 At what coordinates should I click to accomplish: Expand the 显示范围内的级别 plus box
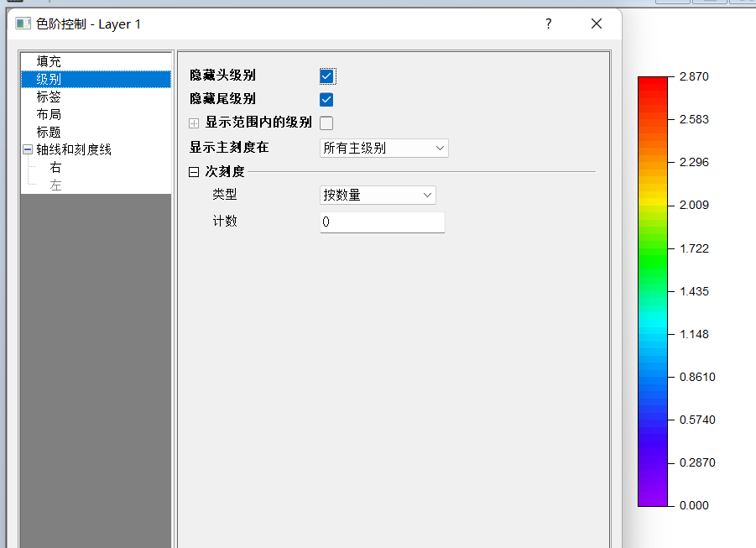coord(195,123)
